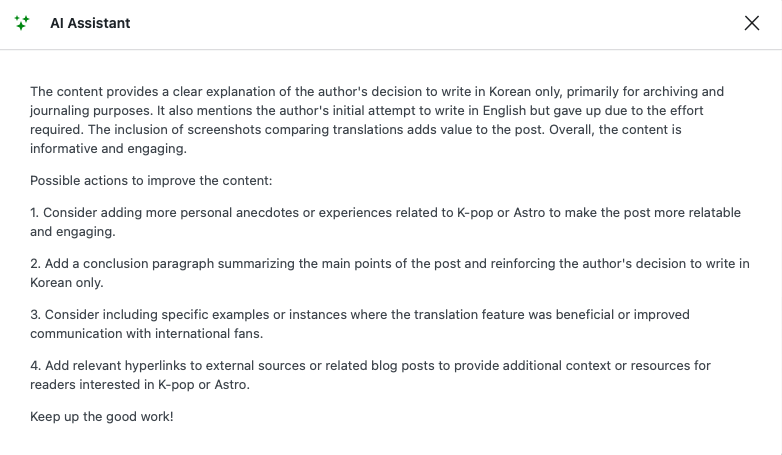Select suggestion 3 about translation feature examples

point(360,324)
